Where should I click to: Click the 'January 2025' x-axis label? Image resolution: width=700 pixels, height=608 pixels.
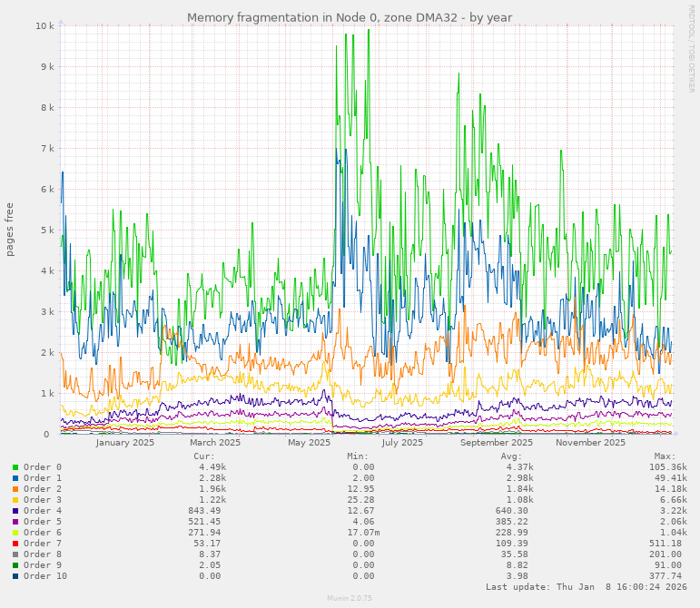coord(125,443)
